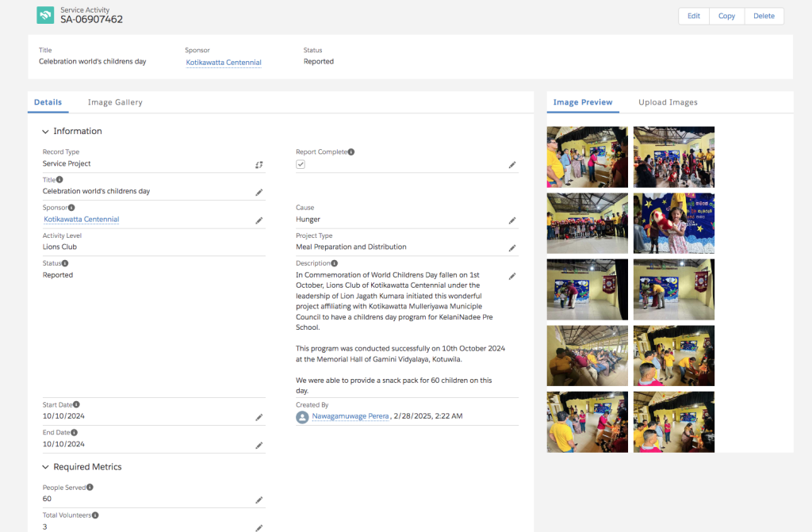The height and width of the screenshot is (532, 812).
Task: Click the People Served value 60
Action: [x=47, y=499]
